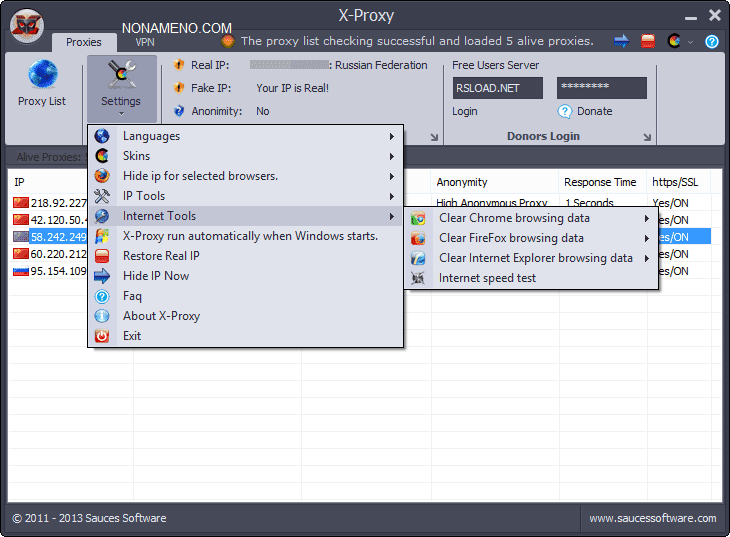The image size is (730, 537).
Task: Click the Login link
Action: point(465,111)
